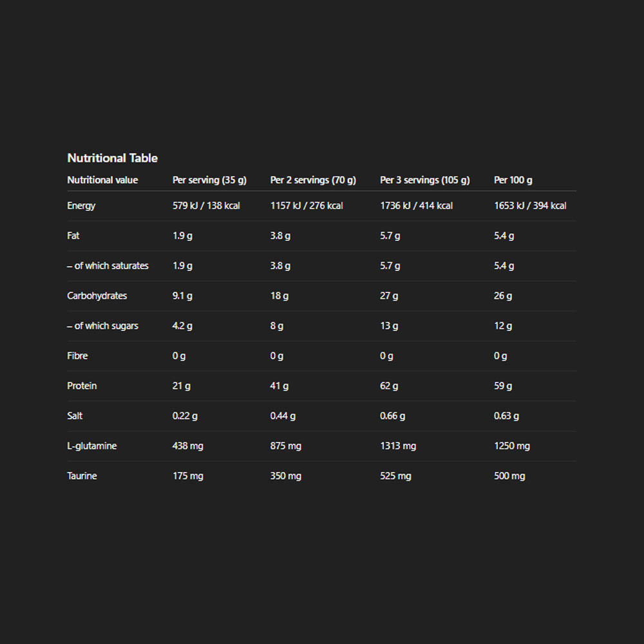
Task: Select the Salt row label
Action: point(75,416)
